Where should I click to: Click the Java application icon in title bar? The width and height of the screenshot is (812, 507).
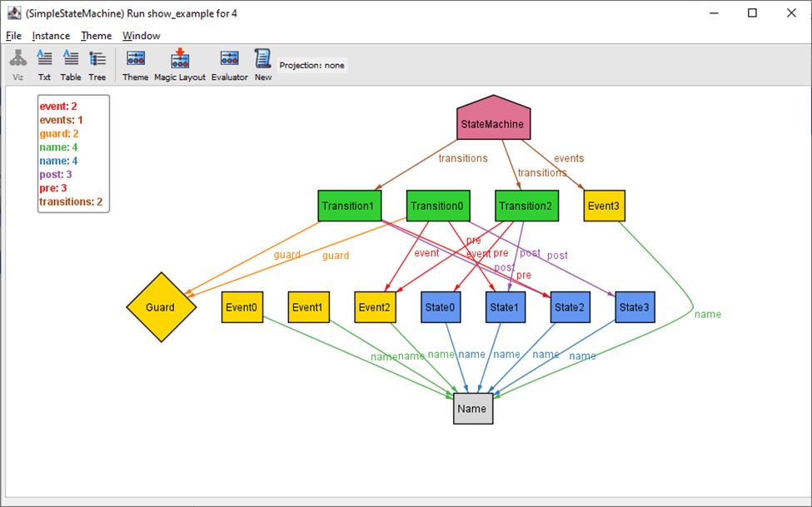click(x=13, y=12)
